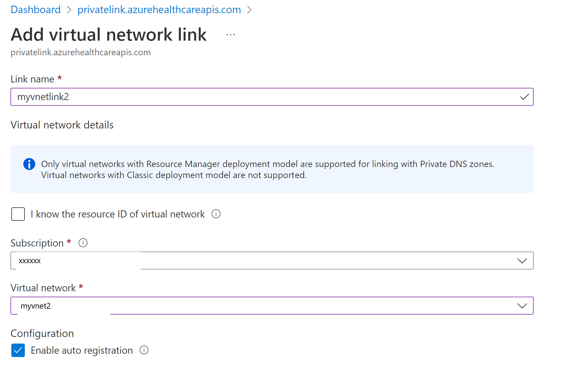Click the 'Enable auto registration' label text
Screen dimensions: 588x380
coord(82,350)
